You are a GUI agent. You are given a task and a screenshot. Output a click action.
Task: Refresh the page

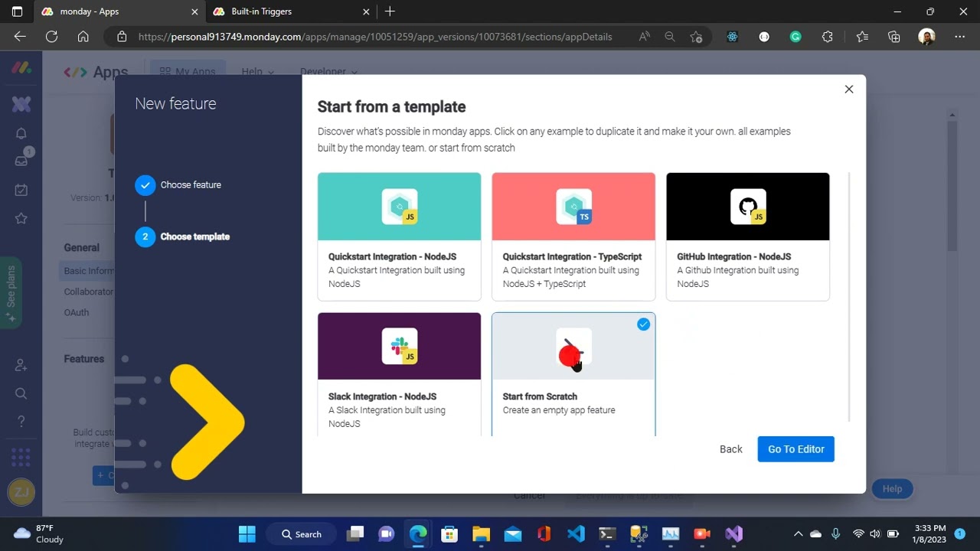[51, 37]
